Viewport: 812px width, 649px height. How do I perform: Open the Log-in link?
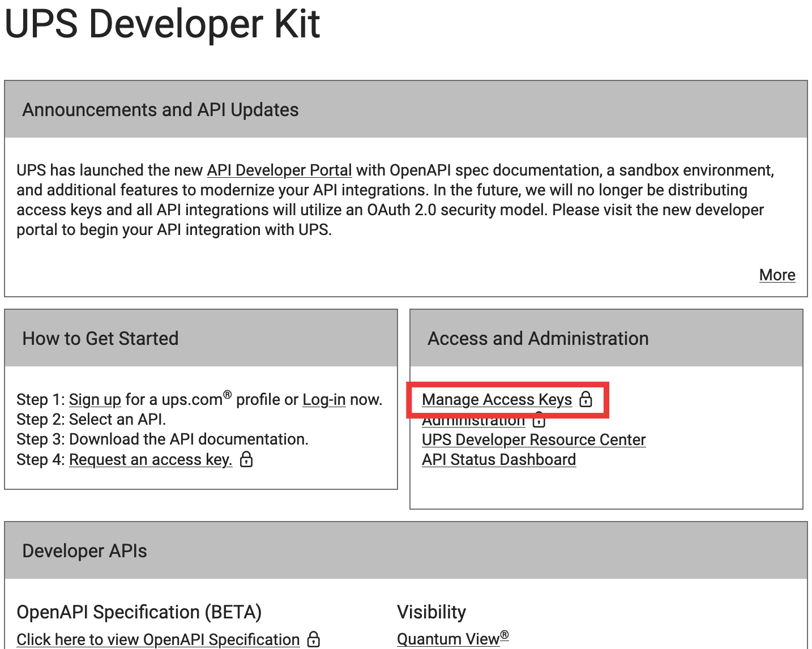[x=324, y=399]
